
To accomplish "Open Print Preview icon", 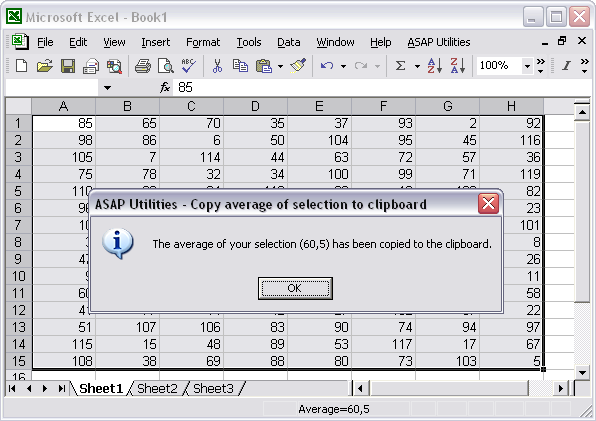I will point(166,66).
